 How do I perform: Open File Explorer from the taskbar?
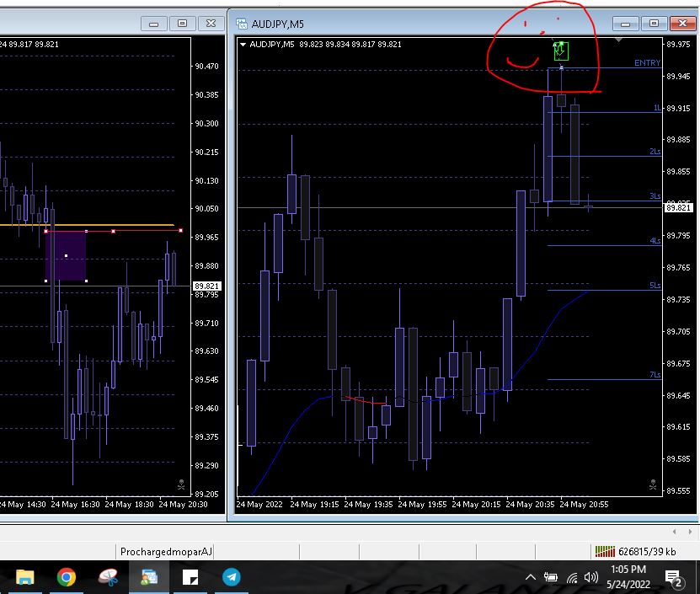[25, 577]
